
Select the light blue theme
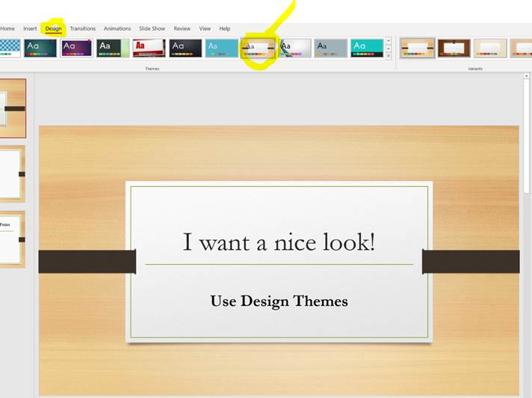point(221,49)
